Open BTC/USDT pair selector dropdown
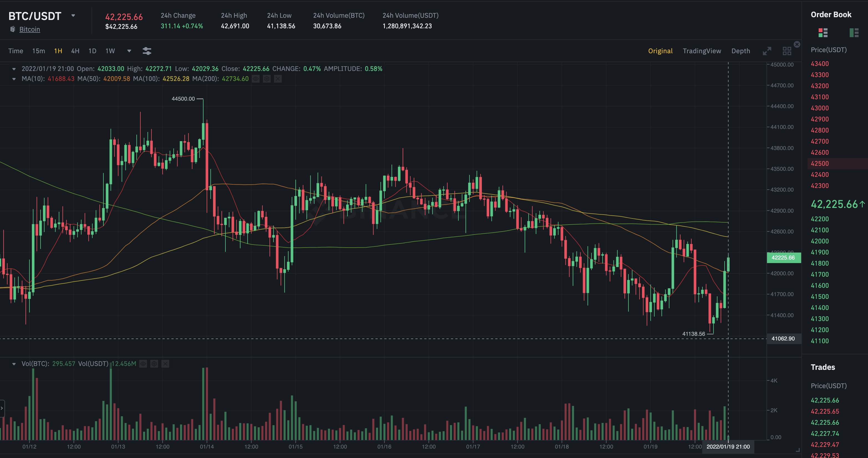 click(73, 16)
